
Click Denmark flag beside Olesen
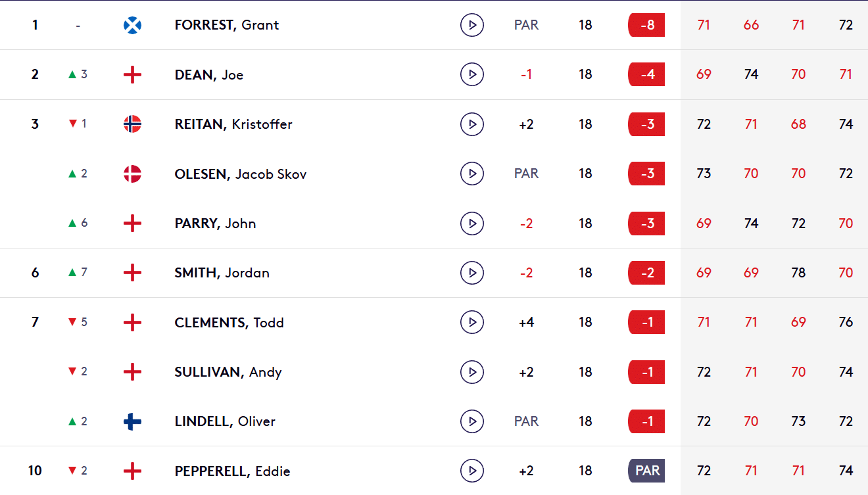[x=133, y=174]
